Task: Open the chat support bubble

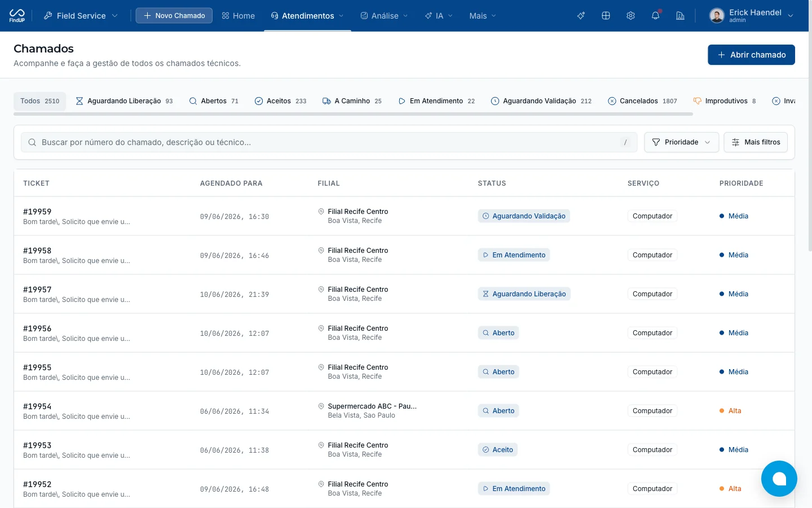Action: coord(779,479)
